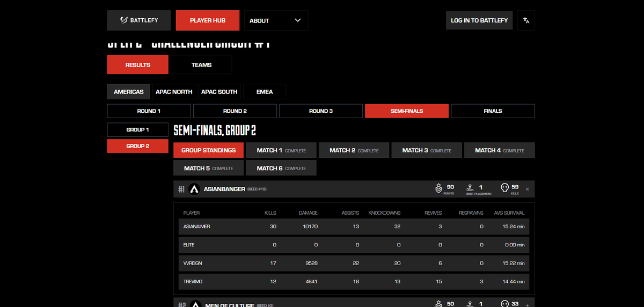Open Match 4 results
The width and height of the screenshot is (644, 307).
click(500, 150)
